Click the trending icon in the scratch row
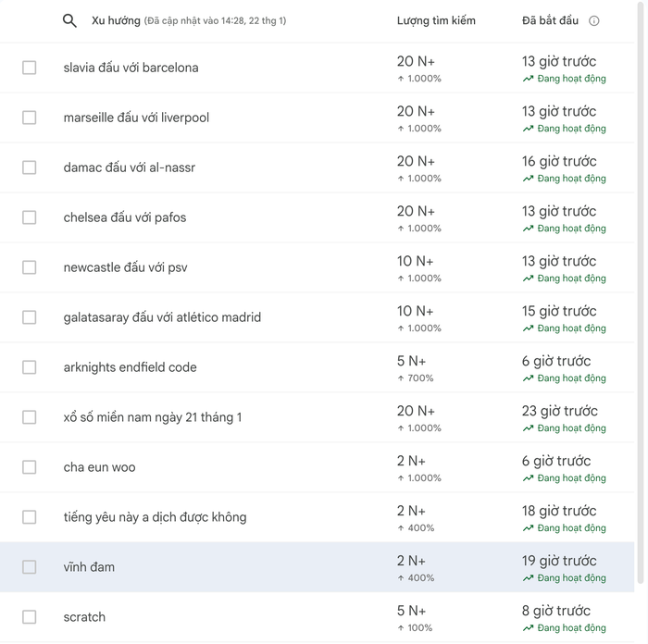648x644 pixels. [x=528, y=628]
